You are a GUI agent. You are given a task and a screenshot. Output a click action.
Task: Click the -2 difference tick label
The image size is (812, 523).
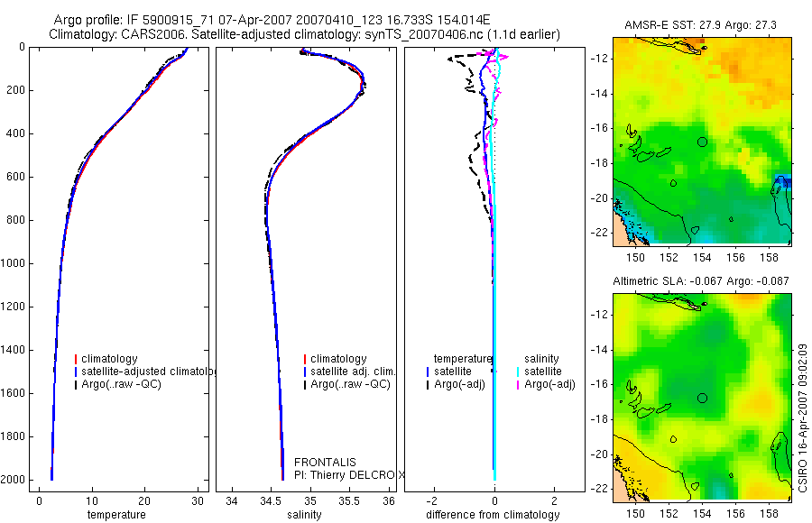[434, 501]
